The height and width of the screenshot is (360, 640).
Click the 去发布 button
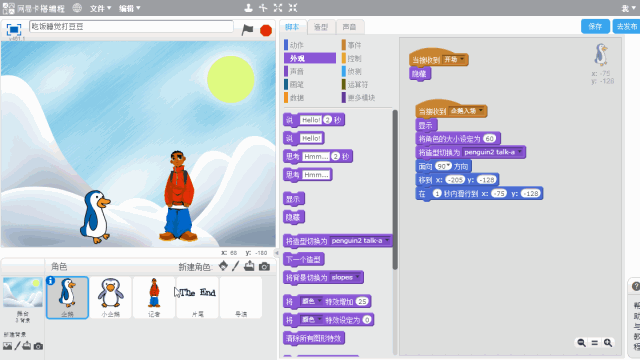pos(627,27)
